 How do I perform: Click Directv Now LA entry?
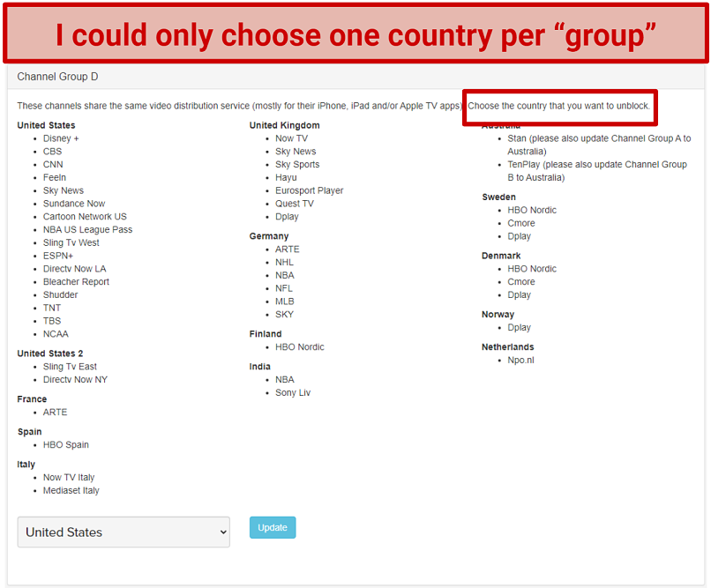(x=74, y=269)
